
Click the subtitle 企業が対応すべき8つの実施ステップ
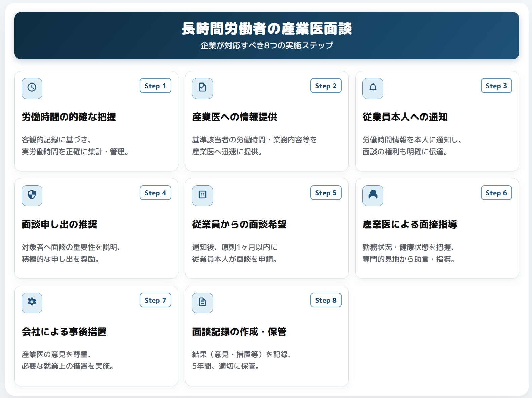(x=267, y=45)
